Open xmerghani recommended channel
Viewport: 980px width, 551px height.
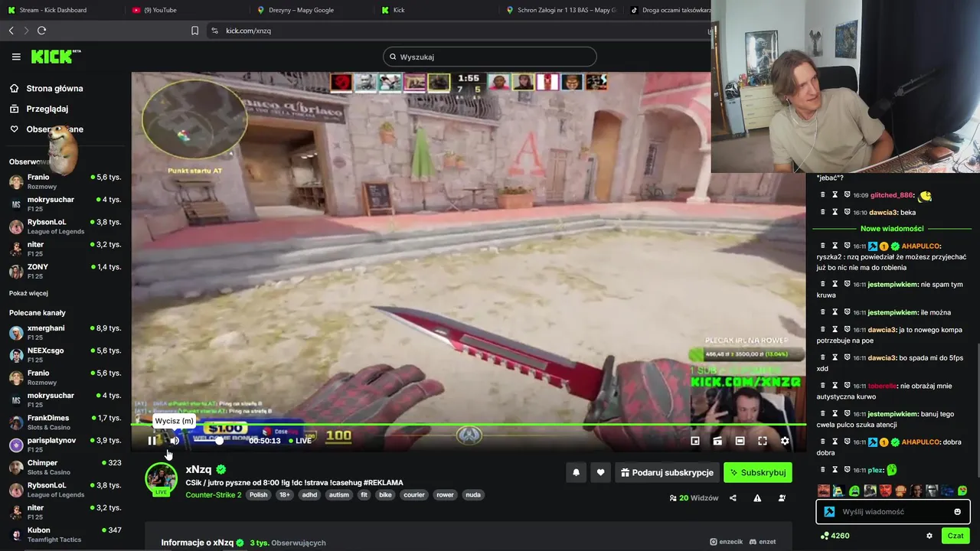tap(64, 332)
